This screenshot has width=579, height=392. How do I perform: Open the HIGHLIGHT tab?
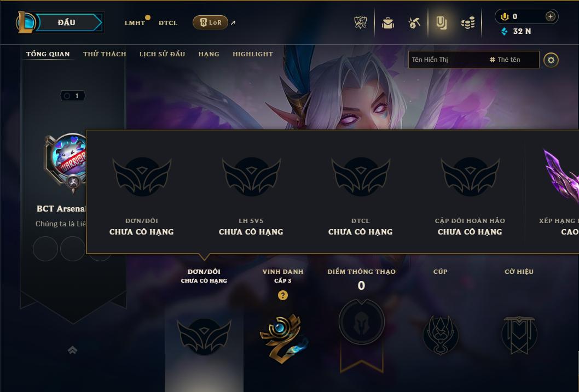click(x=253, y=54)
